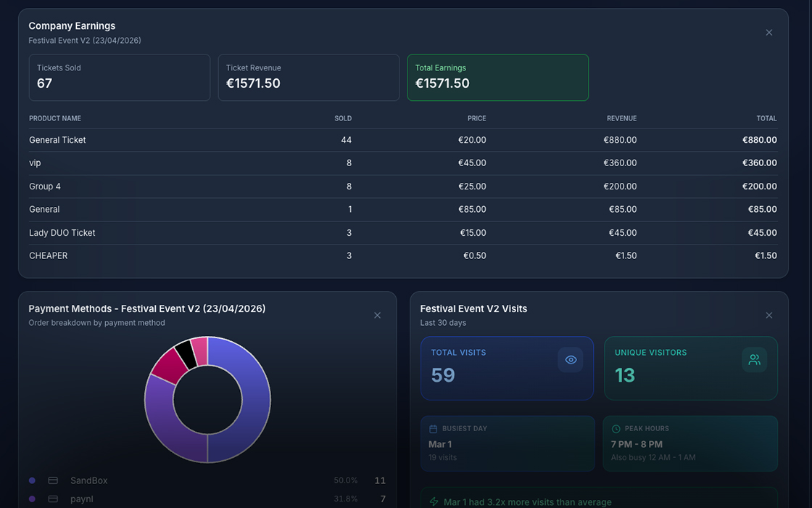Image resolution: width=812 pixels, height=508 pixels.
Task: Click the clock icon next to Peak Hours
Action: pos(616,428)
